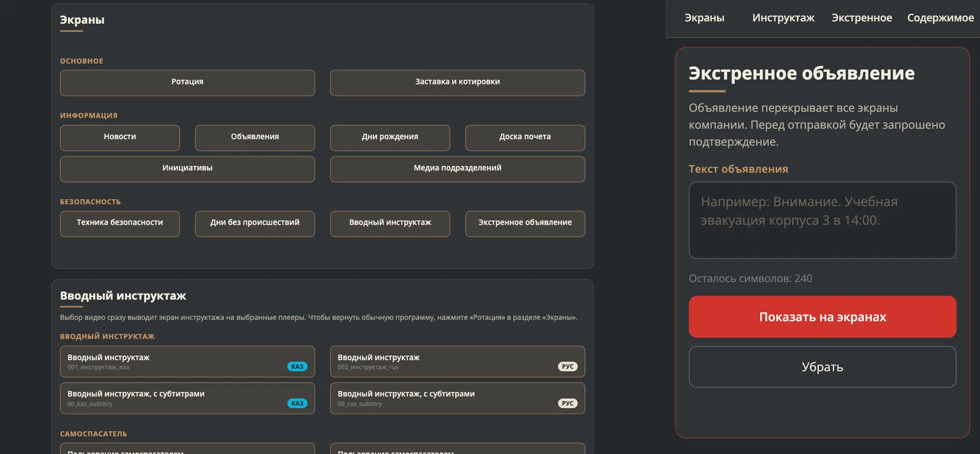Click the Самоспасатель section heading
This screenshot has width=980, height=454.
(x=94, y=434)
